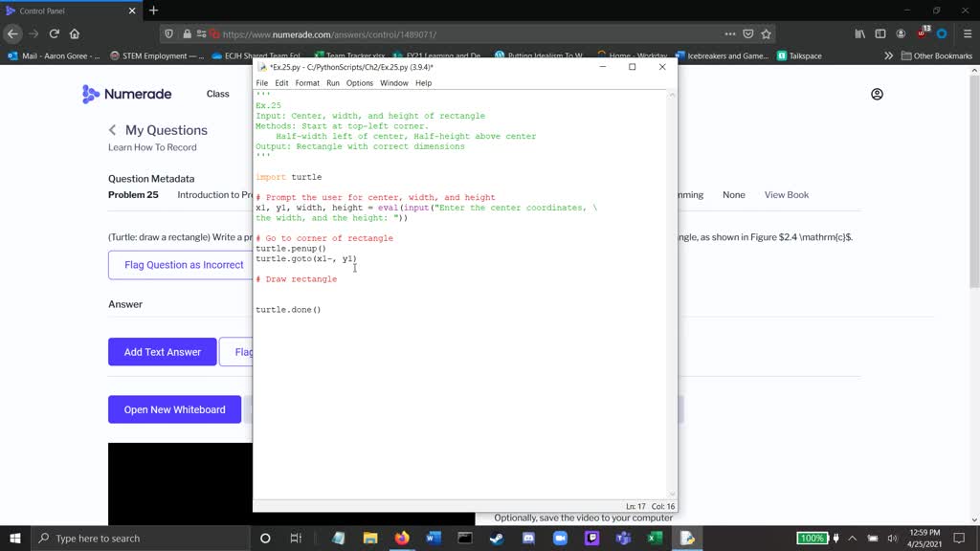Open the page actions three-dot menu

730,33
